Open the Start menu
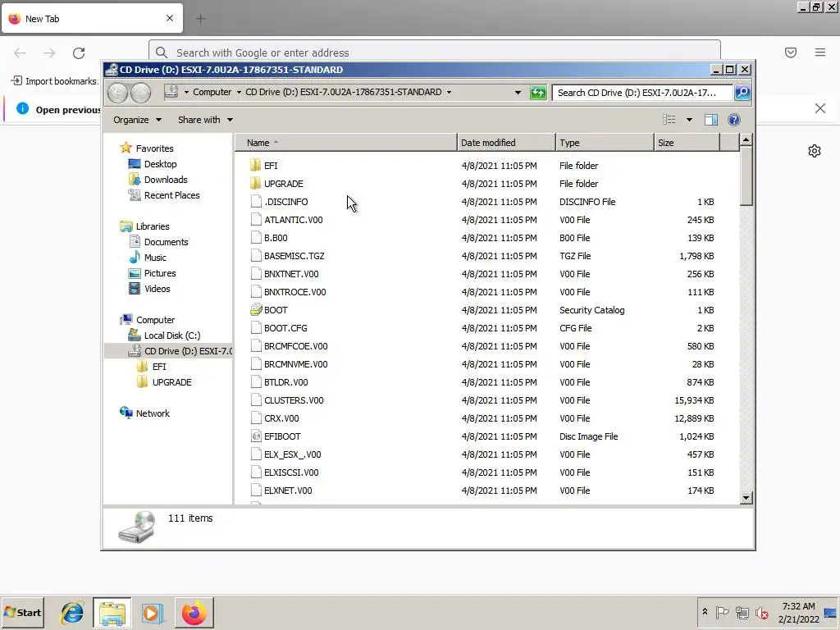 point(22,612)
